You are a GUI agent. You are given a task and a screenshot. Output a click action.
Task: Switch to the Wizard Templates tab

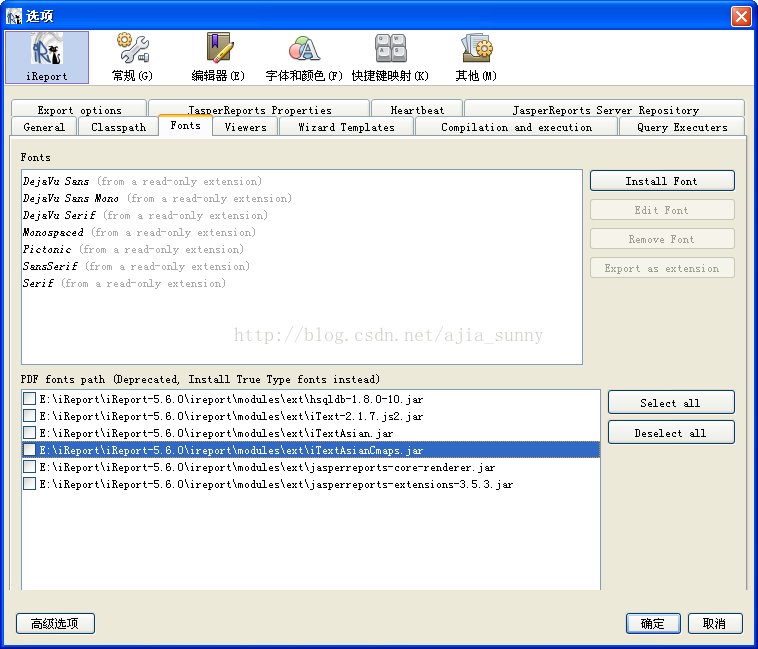[x=346, y=127]
